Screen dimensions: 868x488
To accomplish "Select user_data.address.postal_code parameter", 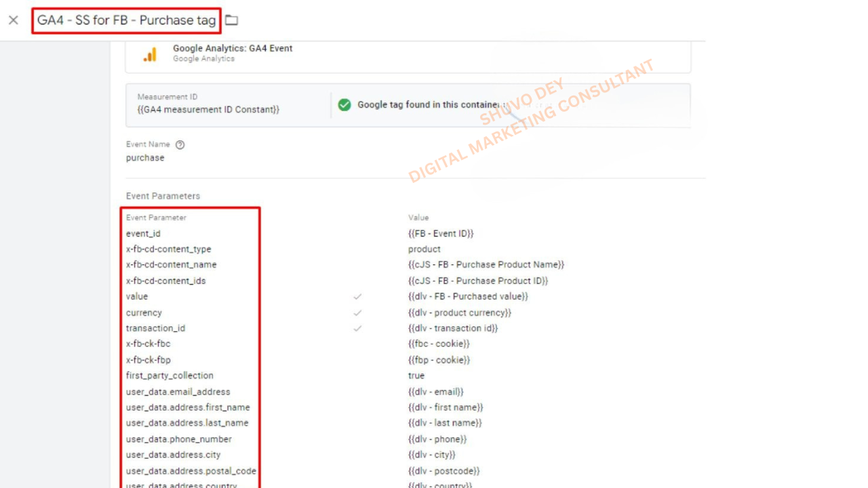I will pos(191,471).
